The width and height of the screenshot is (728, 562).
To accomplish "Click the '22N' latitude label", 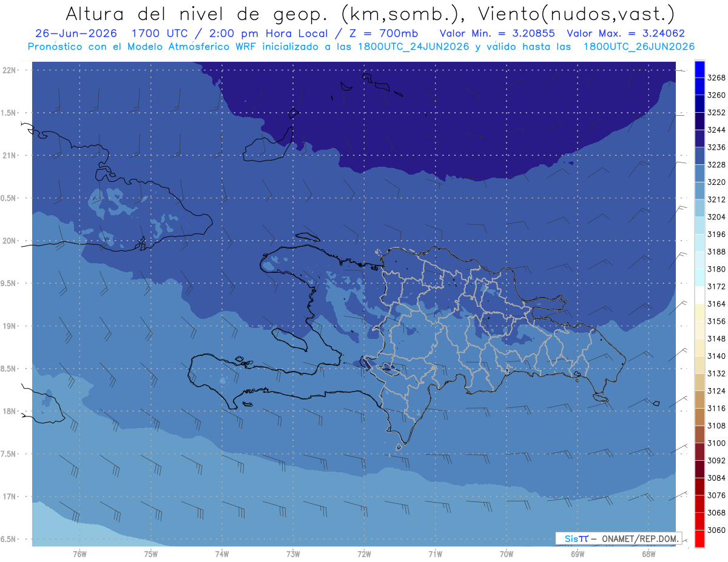I will pyautogui.click(x=10, y=70).
